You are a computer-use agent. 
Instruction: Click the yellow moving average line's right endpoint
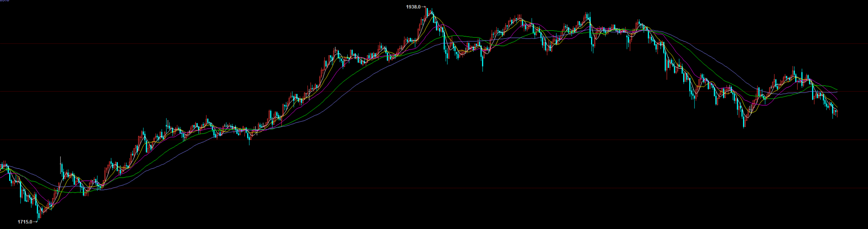(x=837, y=107)
